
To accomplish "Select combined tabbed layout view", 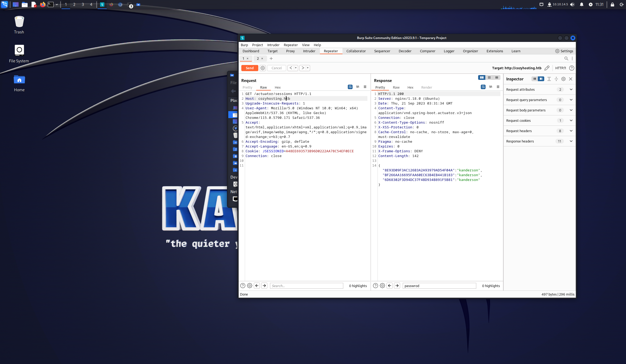I will pyautogui.click(x=496, y=77).
